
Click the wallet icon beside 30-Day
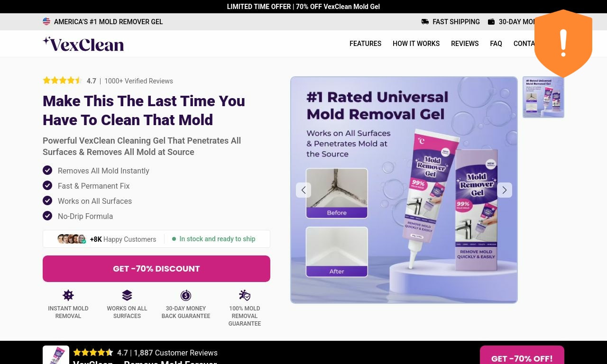[491, 22]
